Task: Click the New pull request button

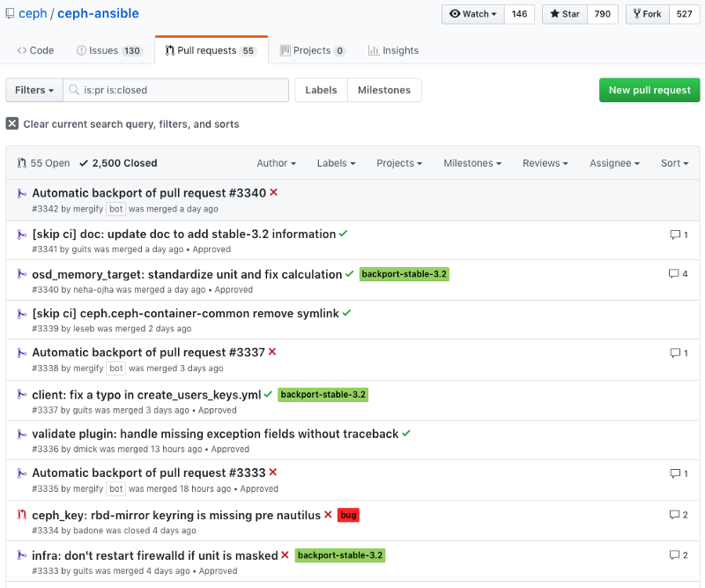Action: tap(649, 90)
